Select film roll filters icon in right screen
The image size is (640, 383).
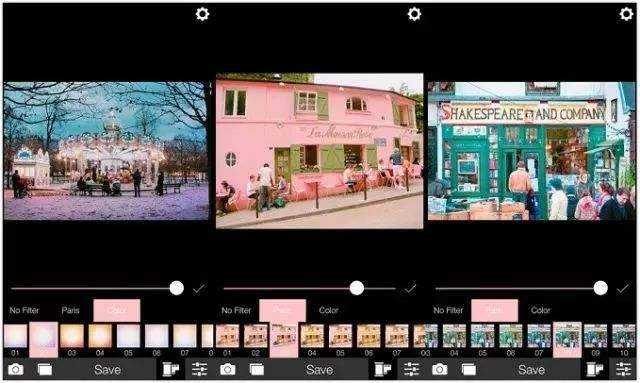click(595, 370)
